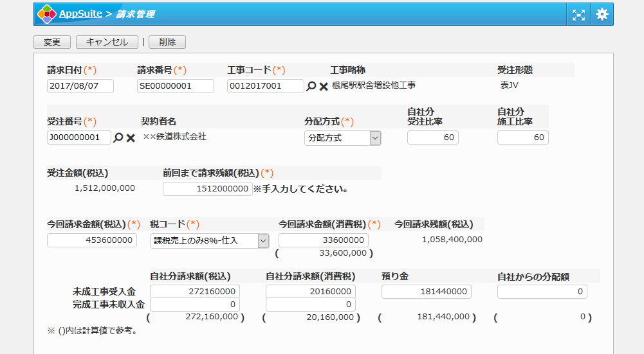
Task: Click the AppSuite logo icon
Action: (46, 14)
